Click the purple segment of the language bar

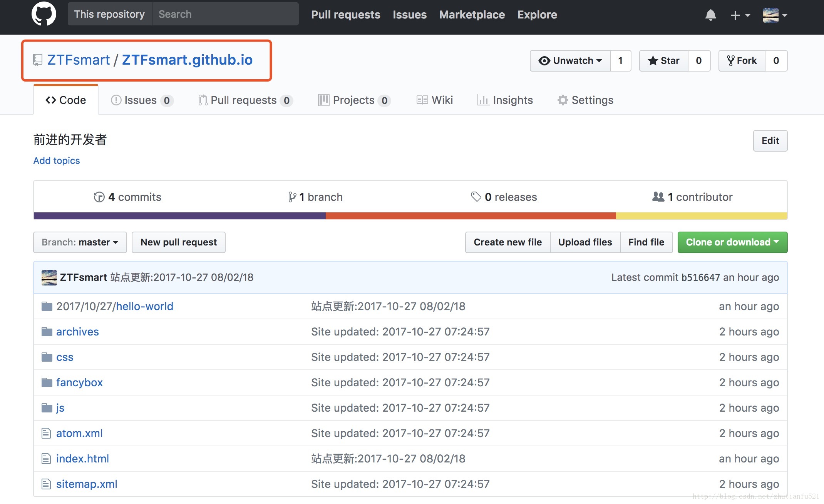(x=180, y=216)
